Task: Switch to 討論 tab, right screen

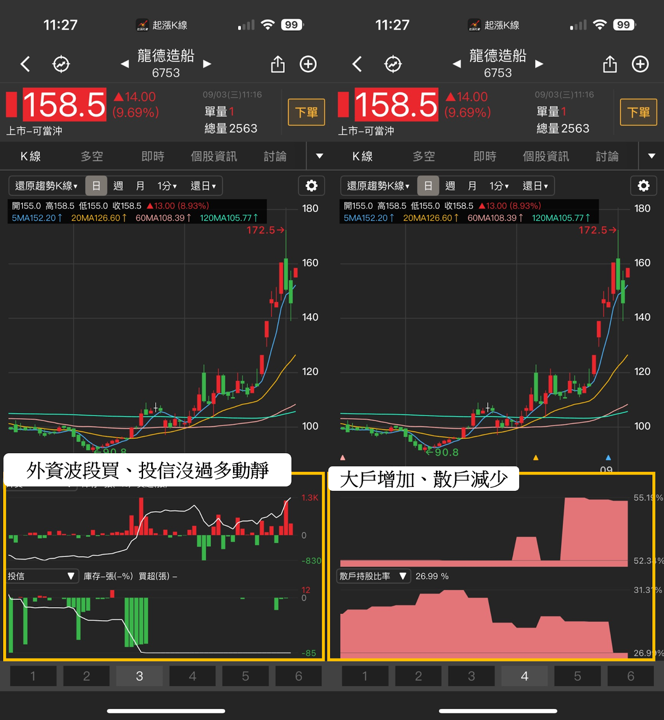Action: point(607,156)
